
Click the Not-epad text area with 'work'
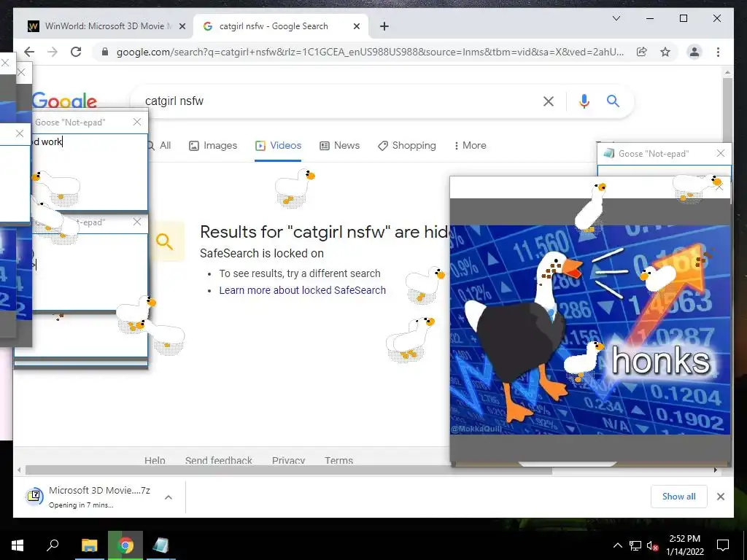90,172
